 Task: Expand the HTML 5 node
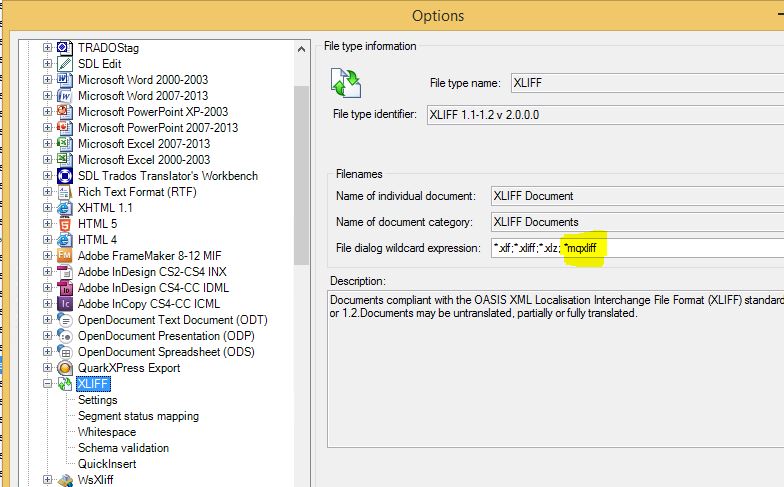[48, 224]
